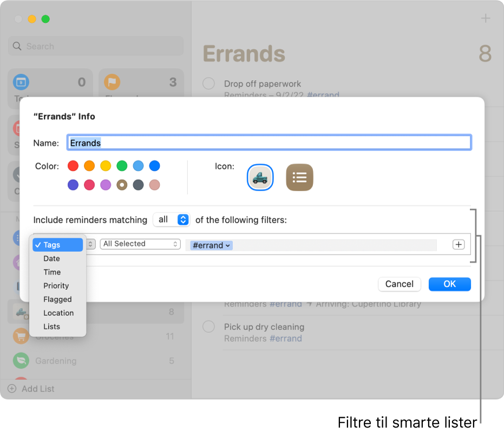Choose Priority from the filter menu
Image resolution: width=504 pixels, height=434 pixels.
pos(56,286)
